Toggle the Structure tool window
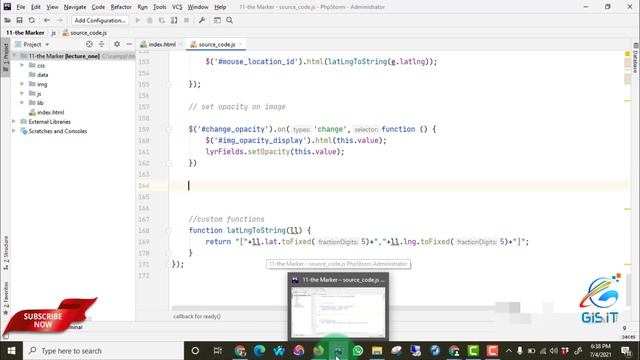The height and width of the screenshot is (360, 640). 5,253
